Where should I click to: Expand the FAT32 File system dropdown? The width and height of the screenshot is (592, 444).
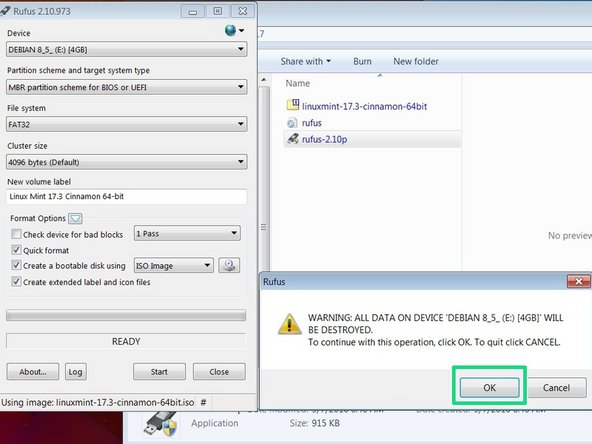pyautogui.click(x=127, y=124)
